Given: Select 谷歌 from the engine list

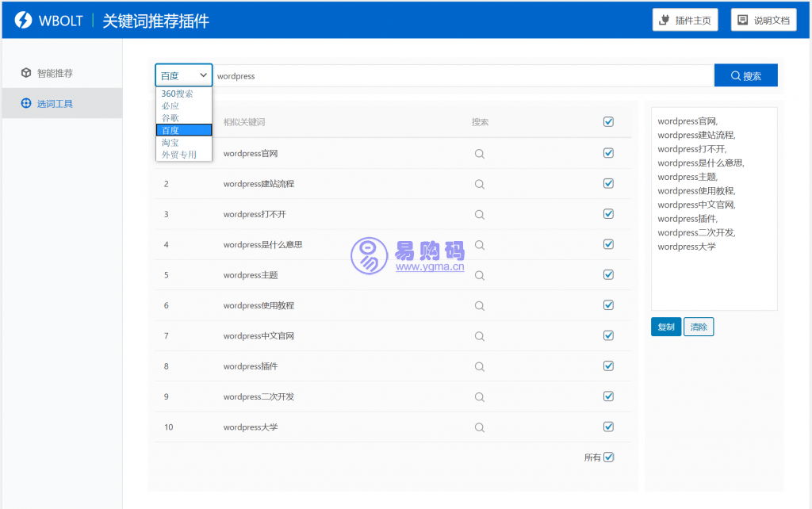Looking at the screenshot, I should 170,118.
